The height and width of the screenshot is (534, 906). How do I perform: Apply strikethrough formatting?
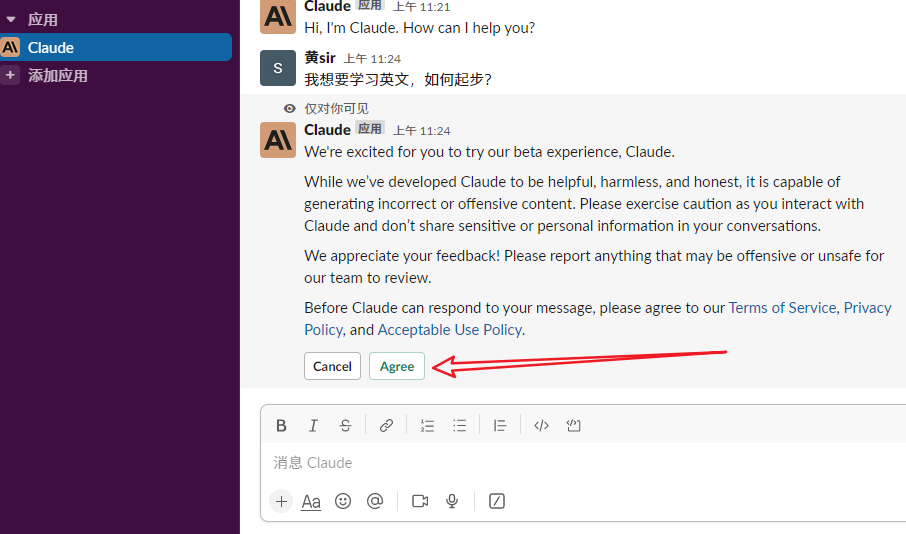[x=346, y=426]
